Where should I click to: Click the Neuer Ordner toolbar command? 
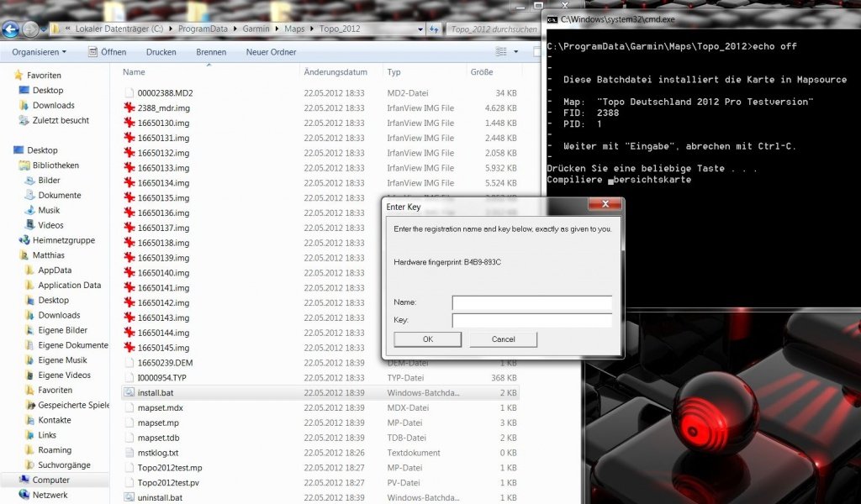coord(271,52)
